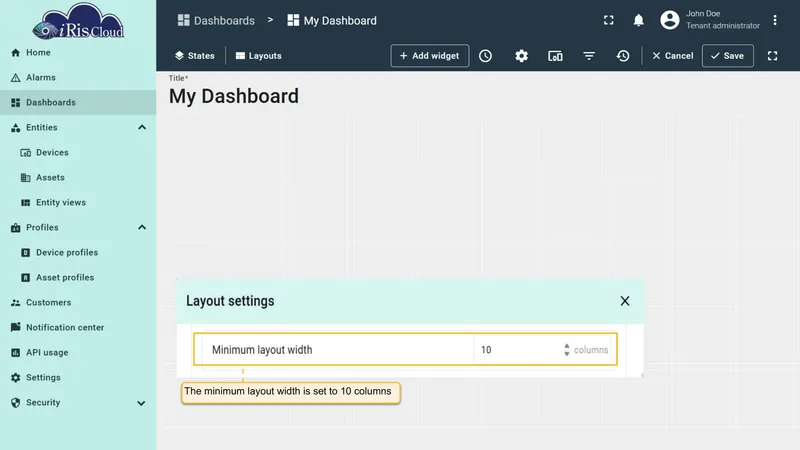Image resolution: width=800 pixels, height=450 pixels.
Task: Click the Security shield icon
Action: click(x=15, y=403)
